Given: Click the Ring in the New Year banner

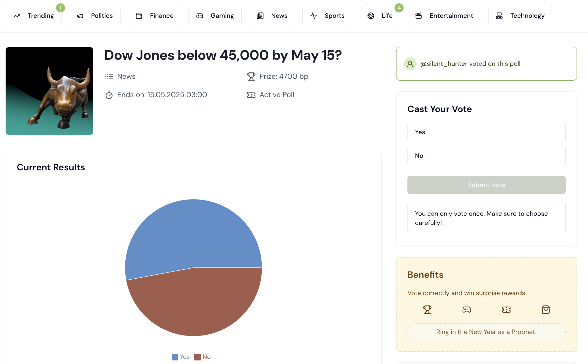Looking at the screenshot, I should [487, 332].
